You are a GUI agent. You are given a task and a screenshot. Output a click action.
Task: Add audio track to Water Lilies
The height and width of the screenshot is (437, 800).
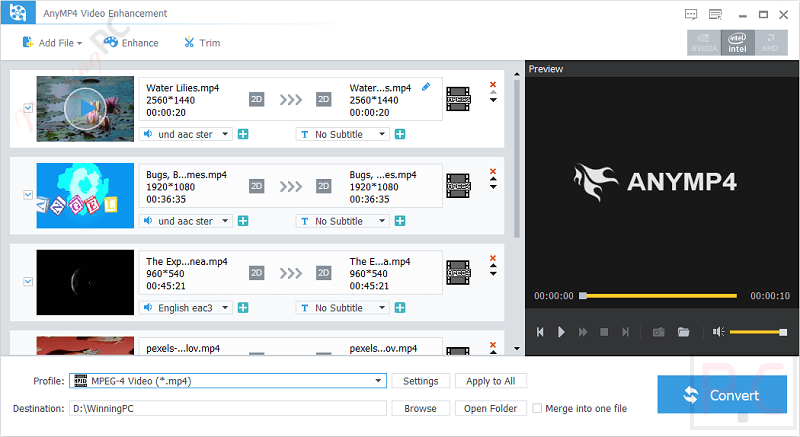243,134
